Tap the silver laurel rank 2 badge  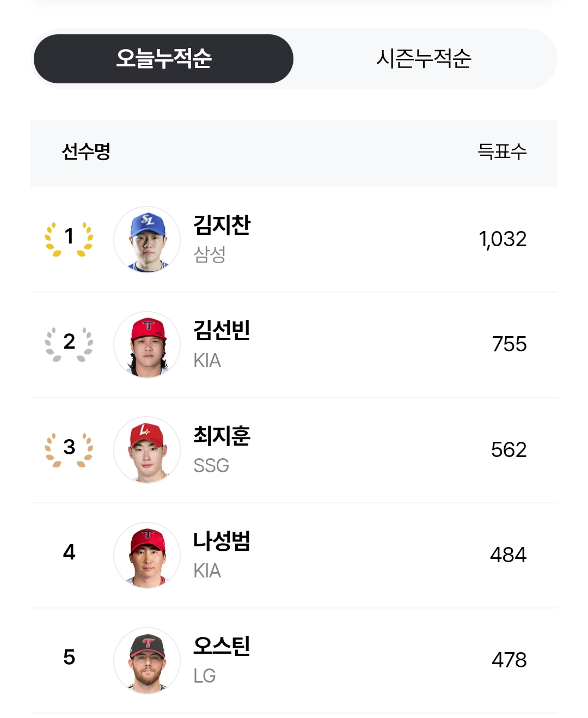click(x=69, y=344)
